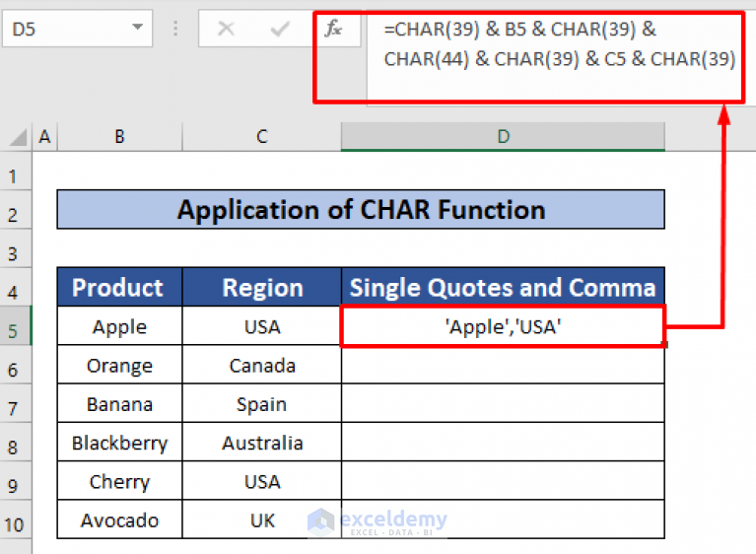Viewport: 756px width, 554px height.
Task: Click the 'Single Quotes and Comma' header cell
Action: [x=503, y=287]
